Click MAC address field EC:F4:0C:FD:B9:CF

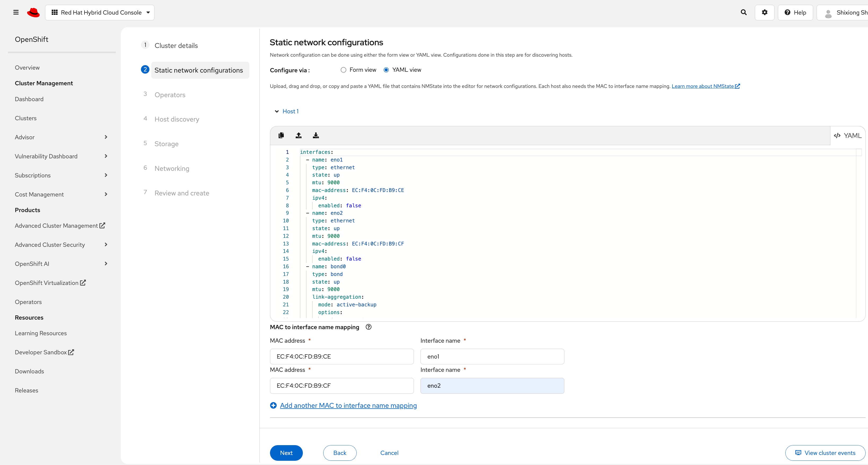pyautogui.click(x=342, y=386)
